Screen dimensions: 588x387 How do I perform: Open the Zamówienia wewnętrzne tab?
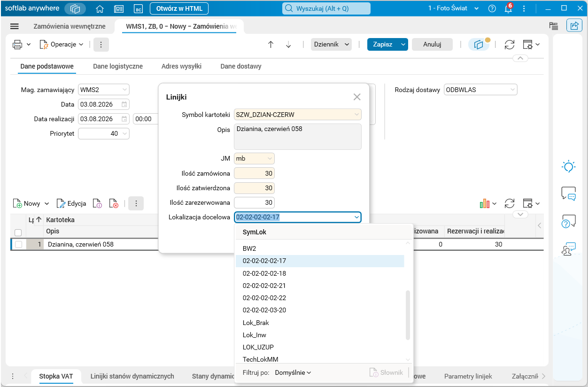click(70, 26)
